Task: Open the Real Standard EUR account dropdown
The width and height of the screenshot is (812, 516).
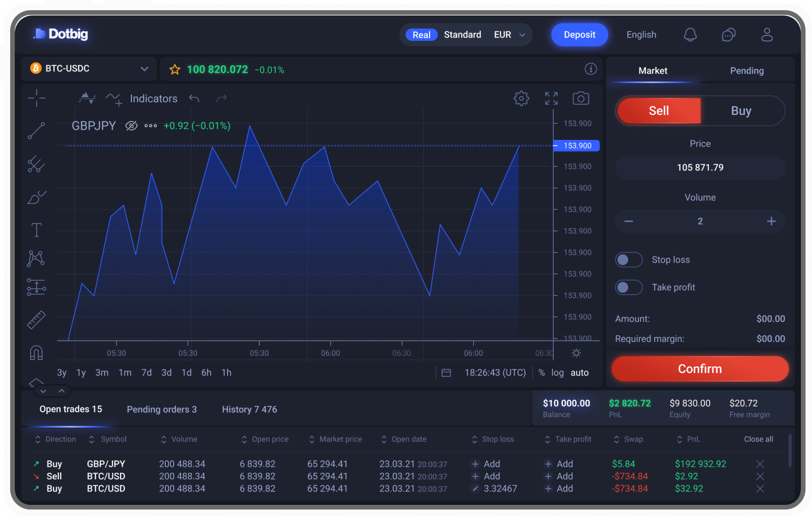Action: pyautogui.click(x=466, y=35)
